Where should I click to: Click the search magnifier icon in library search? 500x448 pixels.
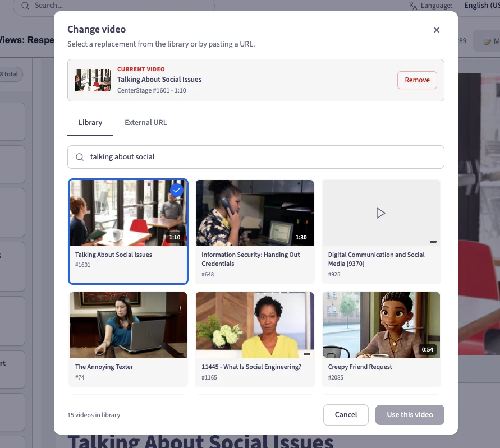pyautogui.click(x=80, y=157)
